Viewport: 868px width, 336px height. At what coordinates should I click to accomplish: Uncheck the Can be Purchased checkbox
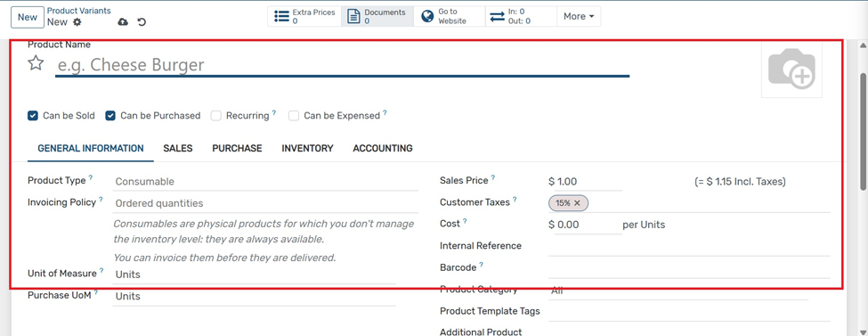tap(110, 116)
